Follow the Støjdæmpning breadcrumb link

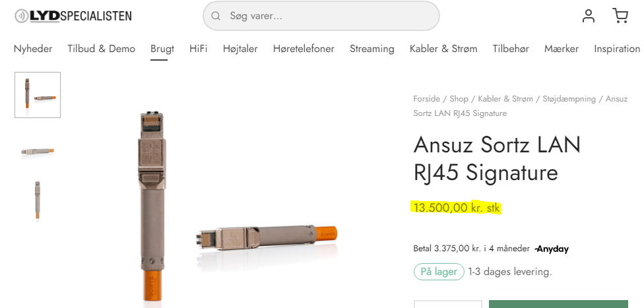[569, 99]
